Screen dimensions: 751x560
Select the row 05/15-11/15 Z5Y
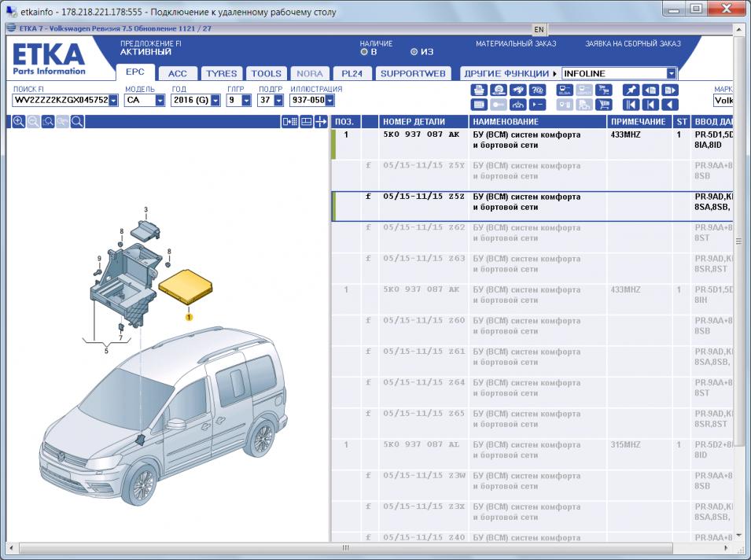coord(532,175)
